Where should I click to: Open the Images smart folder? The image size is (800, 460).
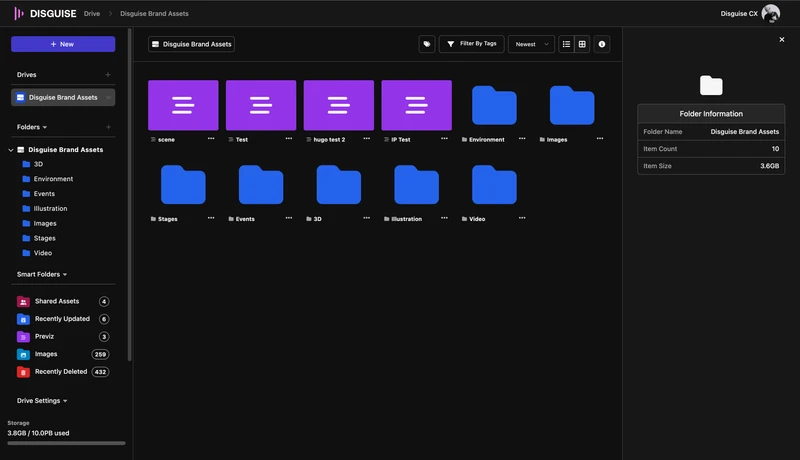tap(63, 354)
